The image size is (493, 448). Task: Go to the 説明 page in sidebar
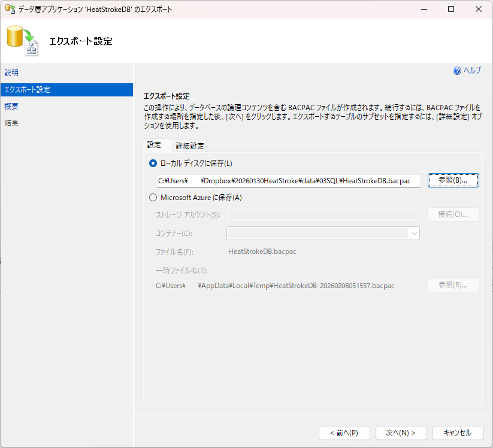[11, 72]
